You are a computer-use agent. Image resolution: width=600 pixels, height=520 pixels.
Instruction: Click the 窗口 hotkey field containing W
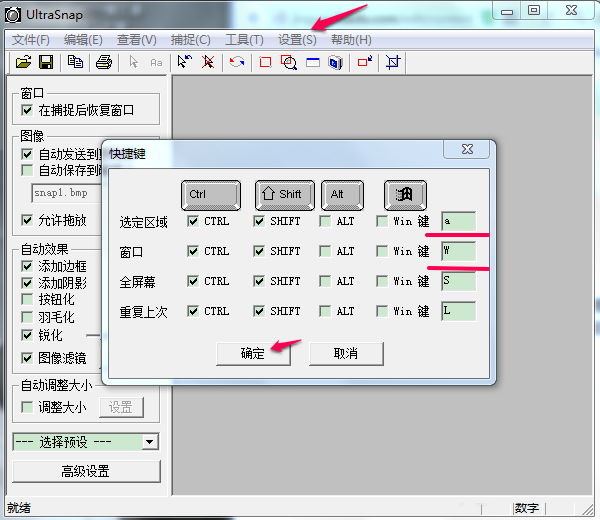coord(458,251)
